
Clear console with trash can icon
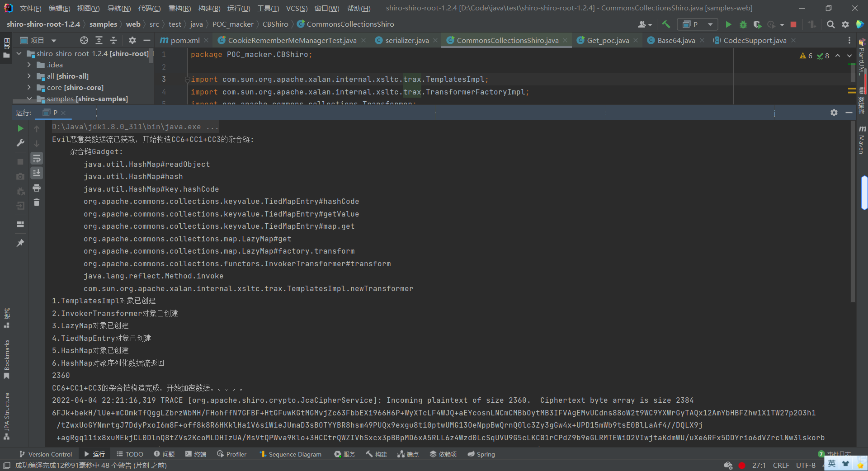point(37,202)
